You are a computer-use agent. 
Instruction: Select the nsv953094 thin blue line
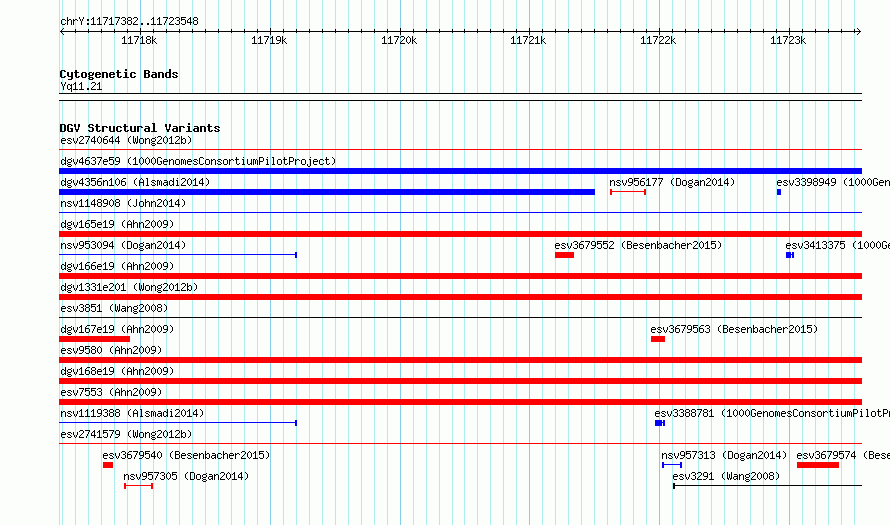pyautogui.click(x=178, y=255)
